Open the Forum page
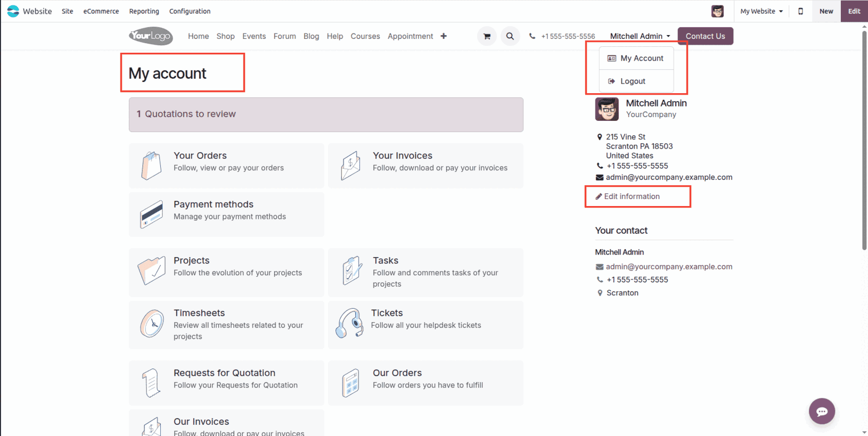Image resolution: width=868 pixels, height=436 pixels. [285, 36]
